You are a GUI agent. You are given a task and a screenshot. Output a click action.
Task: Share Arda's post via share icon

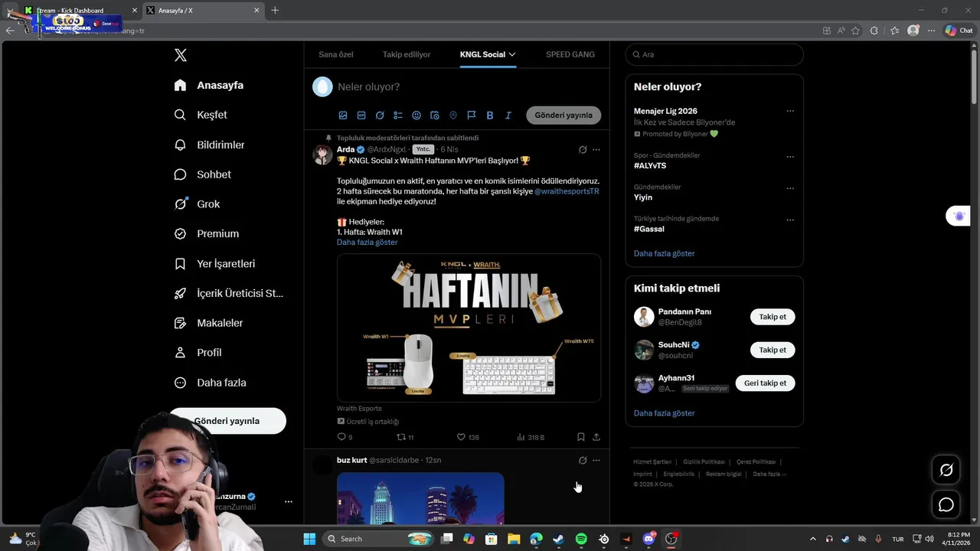pyautogui.click(x=596, y=437)
